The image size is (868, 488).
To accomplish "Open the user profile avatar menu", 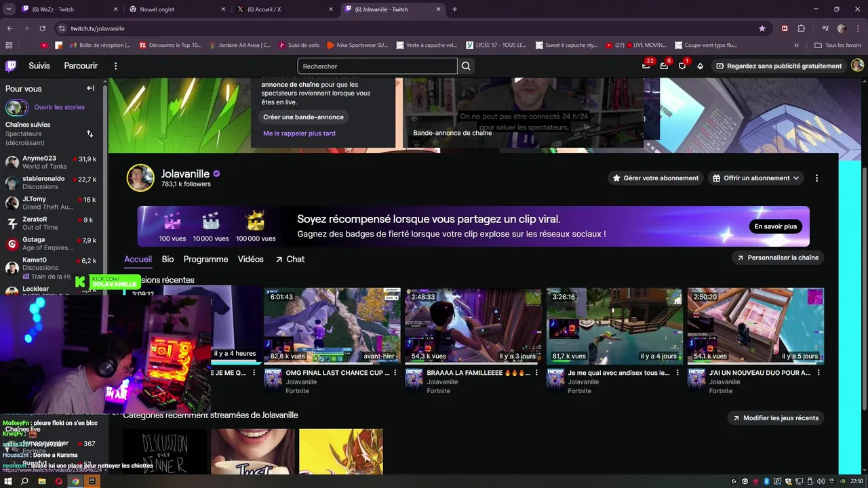I will pyautogui.click(x=857, y=65).
